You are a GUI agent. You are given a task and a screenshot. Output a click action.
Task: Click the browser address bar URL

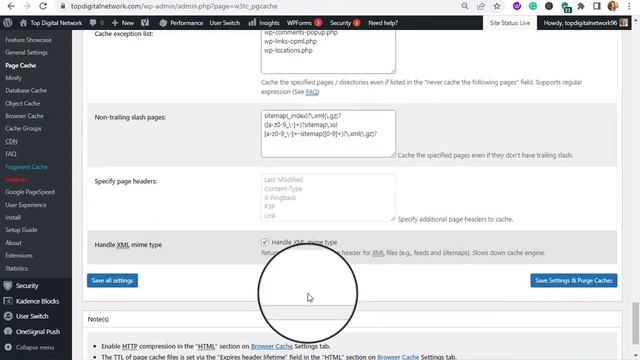174,6
